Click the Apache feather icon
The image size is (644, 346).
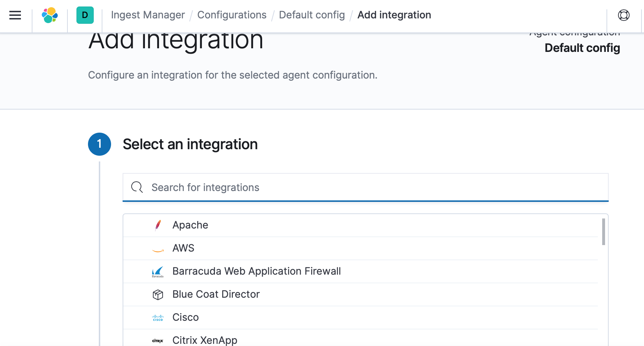(x=158, y=225)
